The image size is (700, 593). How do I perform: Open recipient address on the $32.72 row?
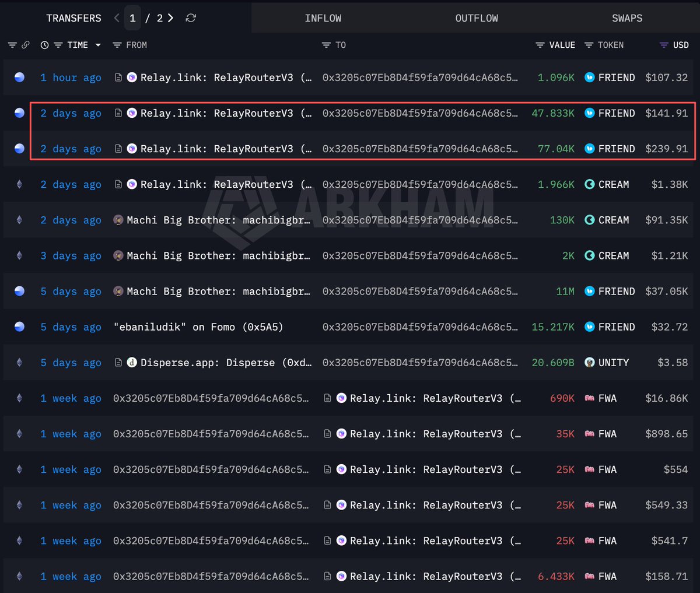(x=420, y=327)
